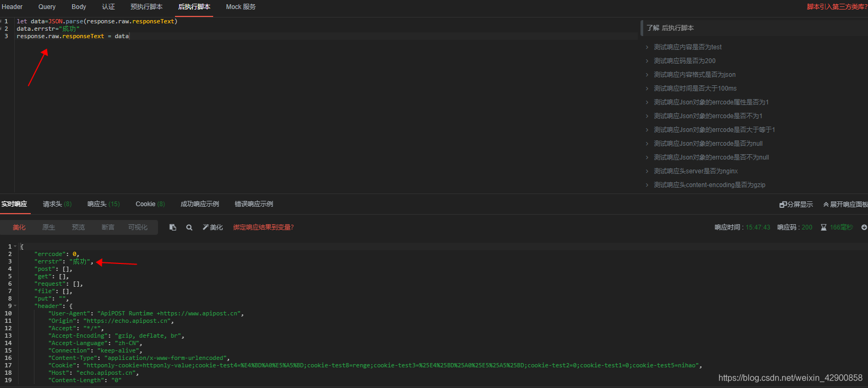Click script line 1 with JSON.parse
This screenshot has height=388, width=868.
[x=97, y=21]
